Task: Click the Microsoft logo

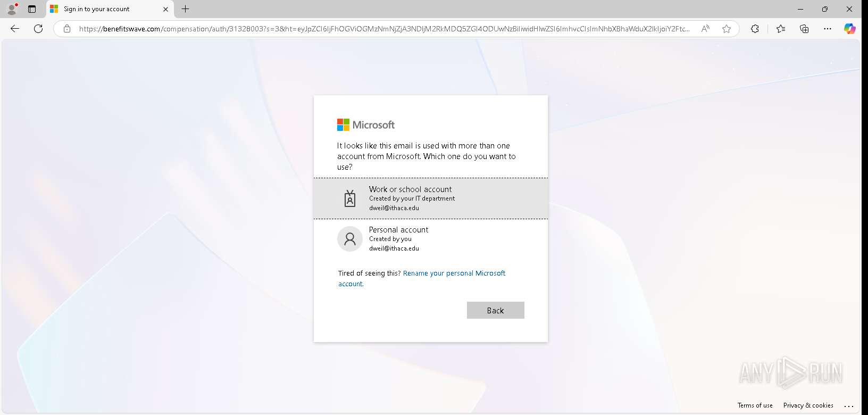Action: [366, 125]
